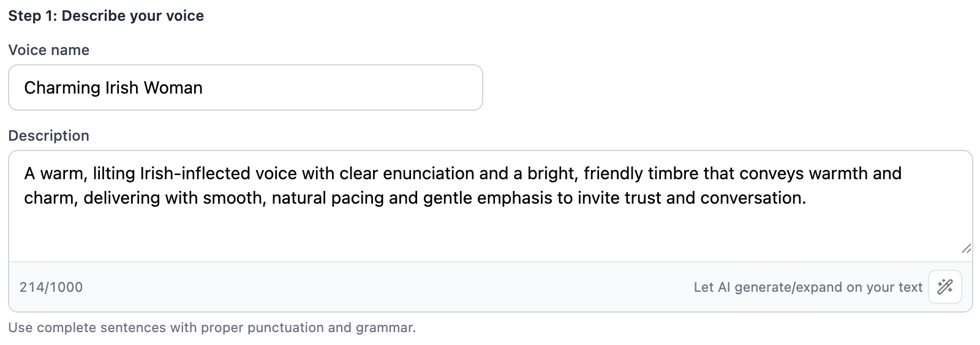The height and width of the screenshot is (345, 980).
Task: Click the AI magic wand generate icon
Action: 944,287
